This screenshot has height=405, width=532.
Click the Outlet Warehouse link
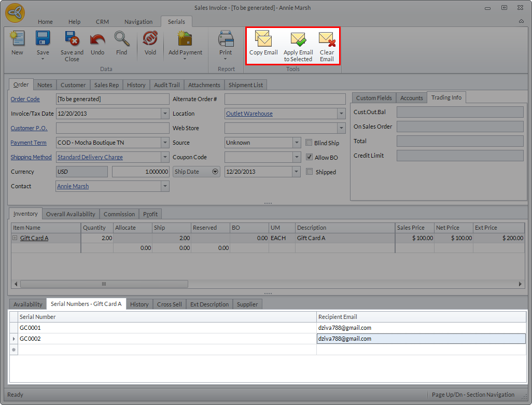[249, 114]
